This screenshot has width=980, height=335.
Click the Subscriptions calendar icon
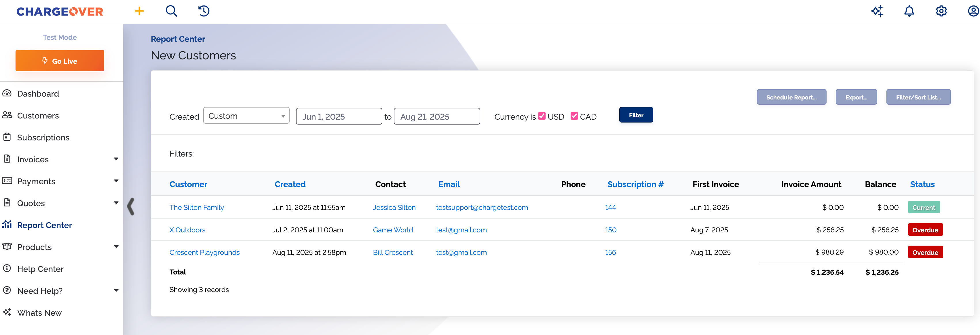coord(7,137)
